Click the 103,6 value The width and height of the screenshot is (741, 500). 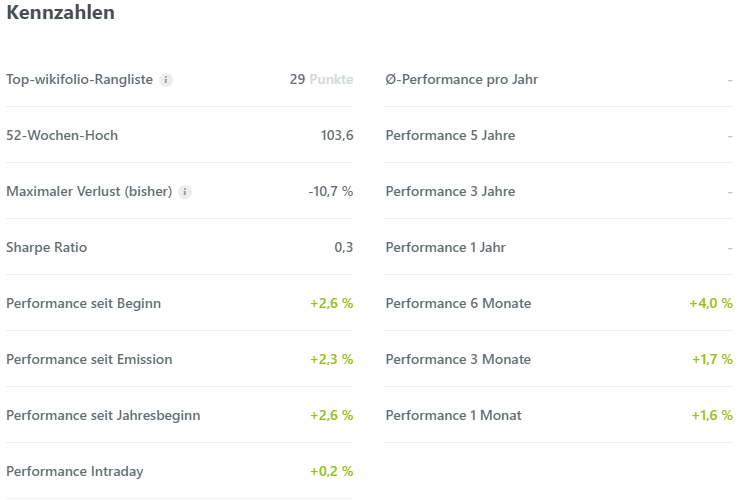click(337, 136)
